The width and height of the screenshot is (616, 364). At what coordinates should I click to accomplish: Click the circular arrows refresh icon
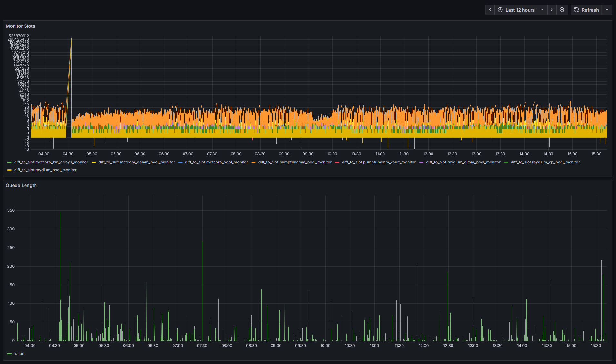[576, 10]
